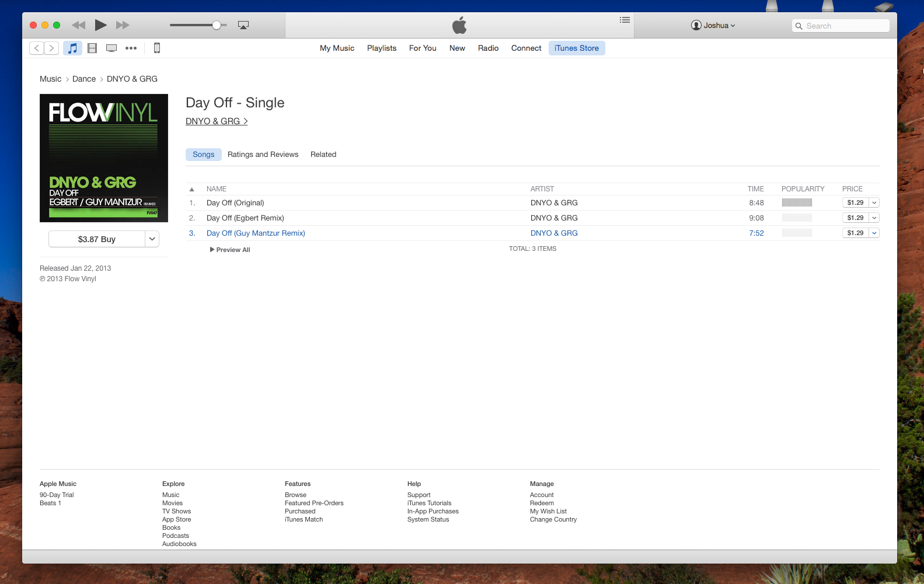
Task: Click the play button
Action: (100, 25)
